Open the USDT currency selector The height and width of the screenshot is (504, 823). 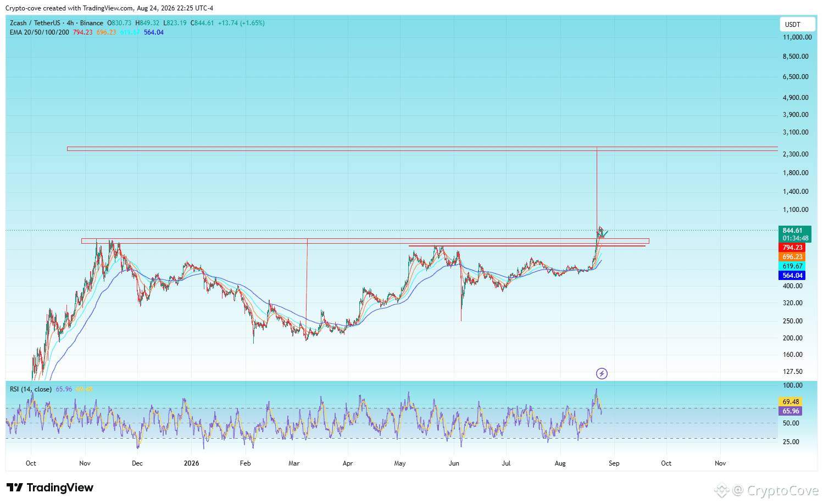coord(798,24)
